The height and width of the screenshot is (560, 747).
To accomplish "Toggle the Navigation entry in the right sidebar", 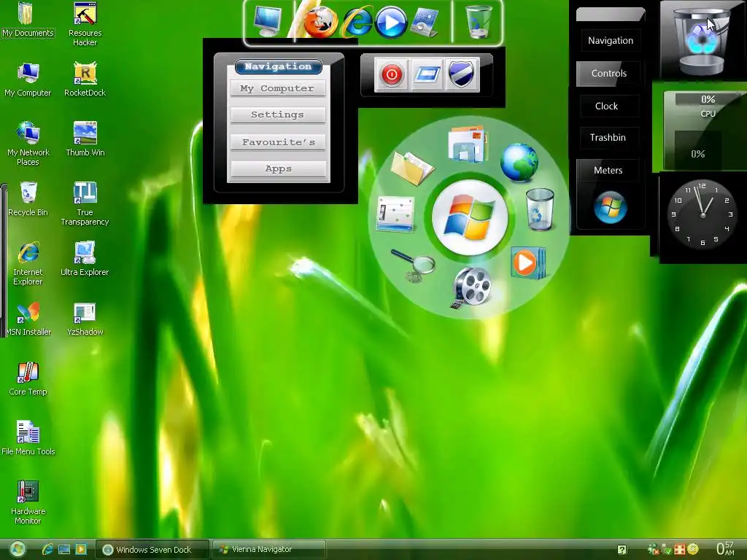I will coord(611,41).
